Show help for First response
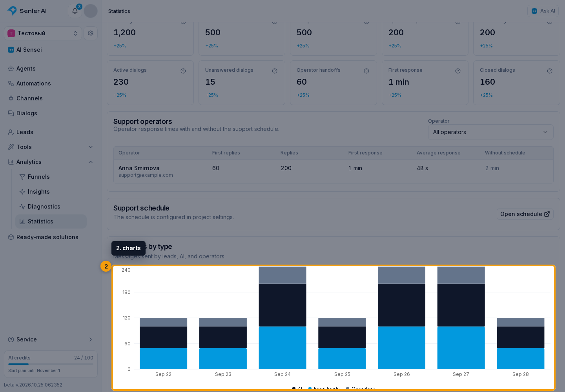This screenshot has height=392, width=565. click(458, 71)
